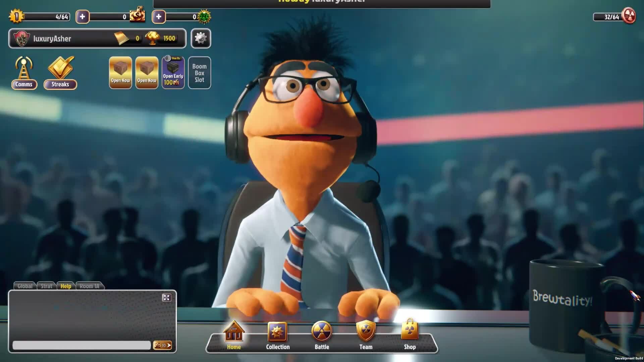This screenshot has width=644, height=362.
Task: Open the Room 1A chat tab
Action: coord(89,286)
